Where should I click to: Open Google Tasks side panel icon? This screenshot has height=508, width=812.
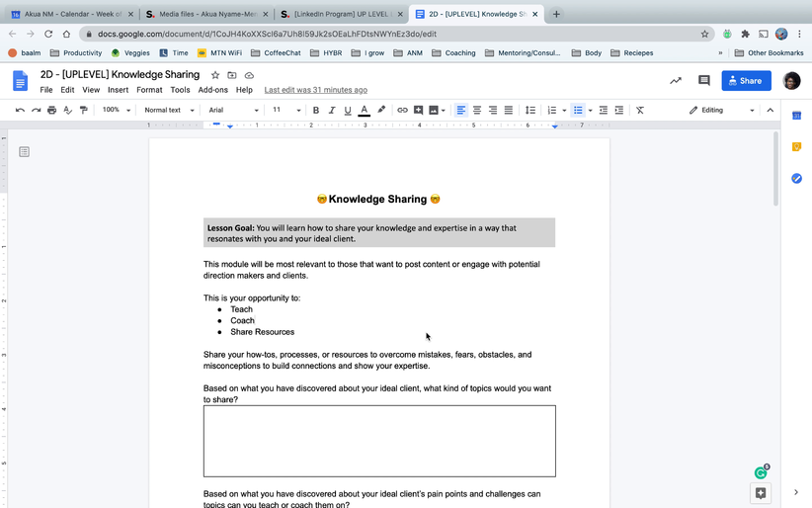coord(796,178)
